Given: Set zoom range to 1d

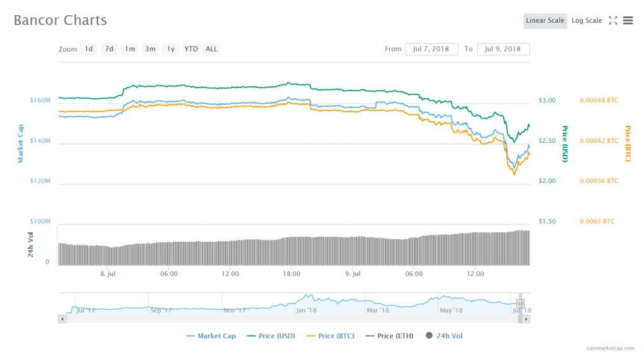Looking at the screenshot, I should click(89, 49).
